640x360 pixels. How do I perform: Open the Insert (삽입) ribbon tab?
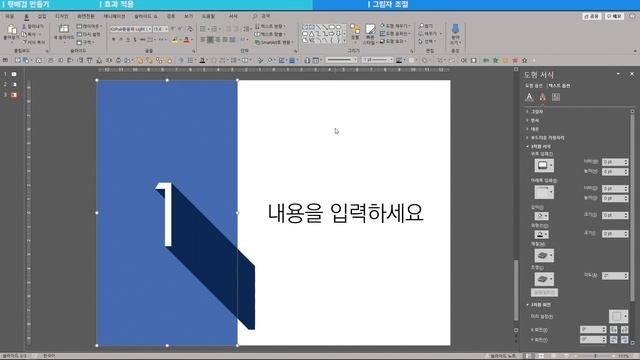[x=42, y=16]
